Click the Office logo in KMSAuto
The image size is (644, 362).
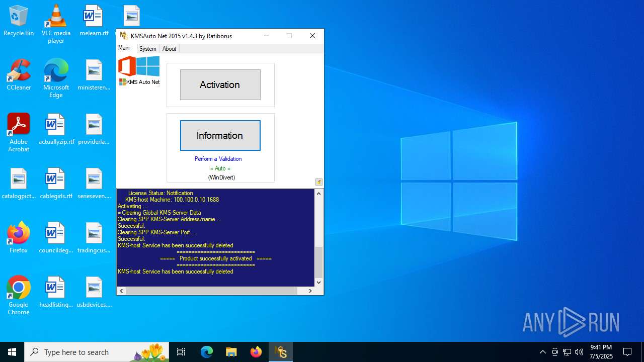pyautogui.click(x=127, y=66)
